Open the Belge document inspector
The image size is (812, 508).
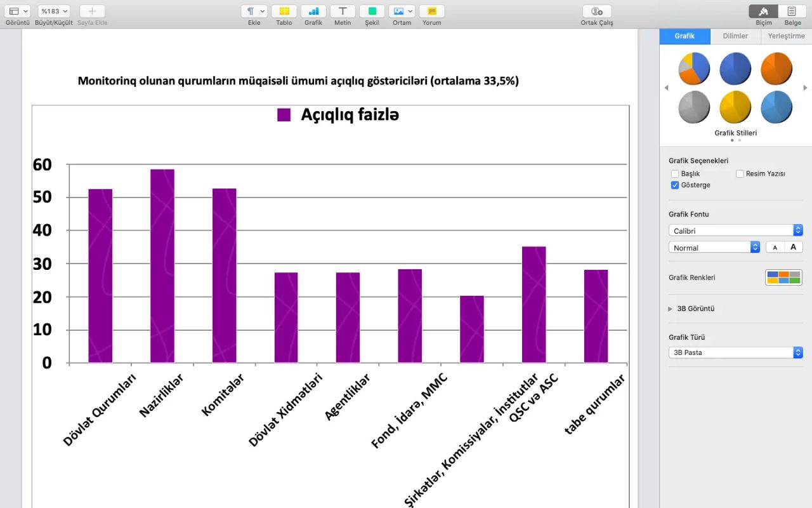792,11
